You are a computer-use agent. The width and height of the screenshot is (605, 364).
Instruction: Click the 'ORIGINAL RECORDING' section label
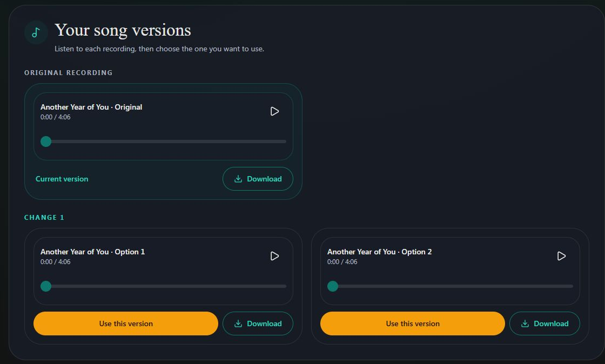(x=68, y=72)
